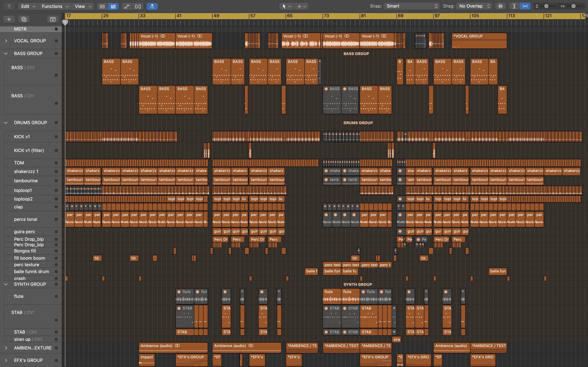Expand the EFX's GROUP track stack
The width and height of the screenshot is (588, 367).
(x=6, y=360)
